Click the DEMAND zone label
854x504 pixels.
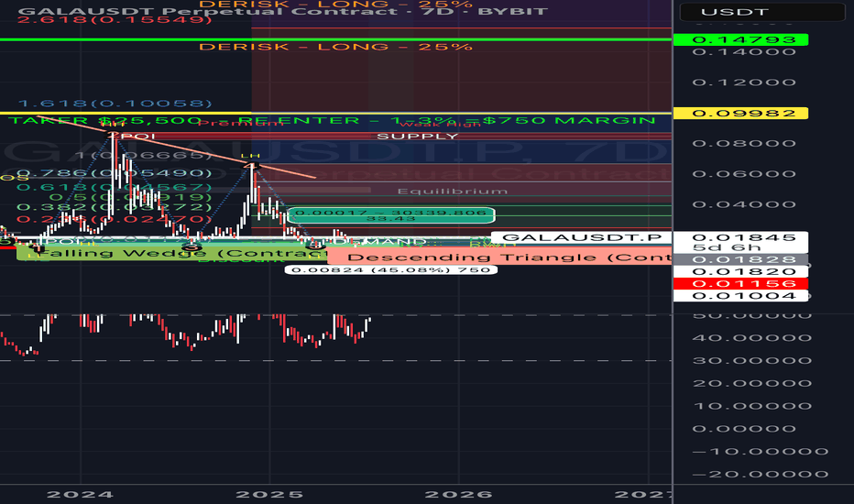pyautogui.click(x=380, y=241)
